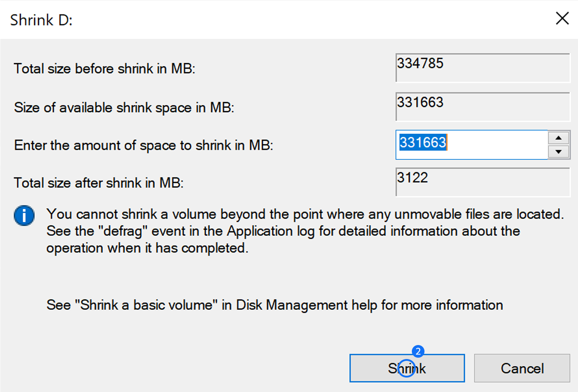Click the blue circle marker on Shrink
578x392 pixels.
(x=407, y=368)
